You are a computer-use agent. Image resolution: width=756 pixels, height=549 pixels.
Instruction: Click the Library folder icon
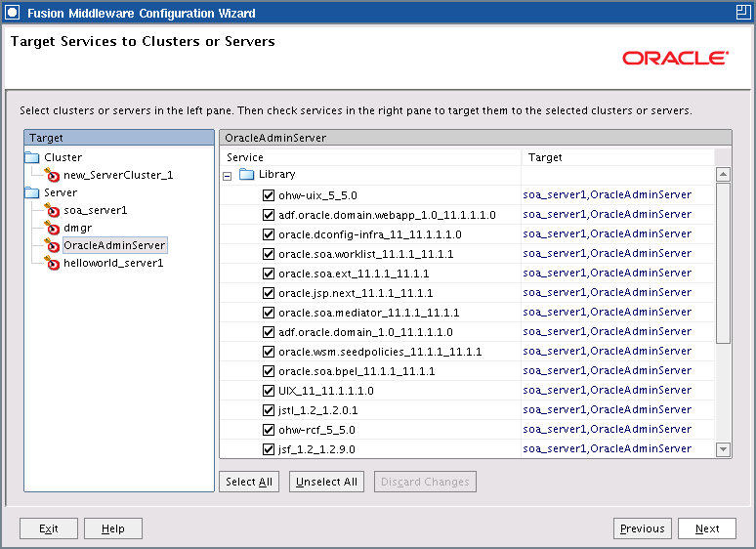coord(247,174)
